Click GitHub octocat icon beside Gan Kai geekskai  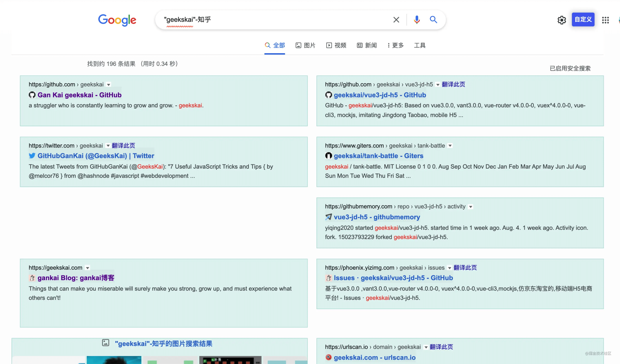[32, 95]
